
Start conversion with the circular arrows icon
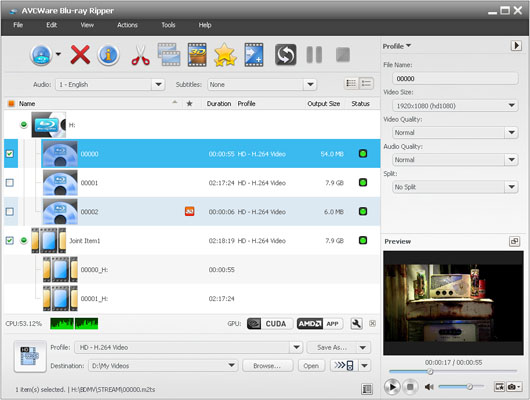(286, 55)
